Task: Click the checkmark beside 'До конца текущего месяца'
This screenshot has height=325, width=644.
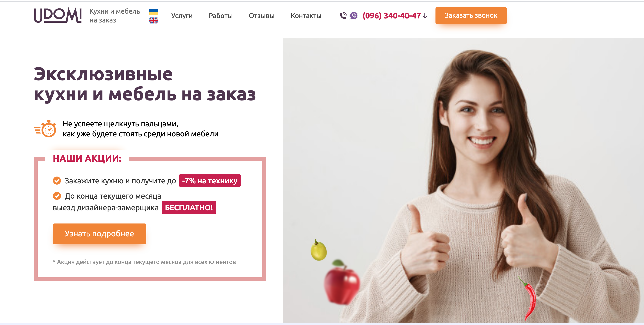Action: click(x=57, y=196)
